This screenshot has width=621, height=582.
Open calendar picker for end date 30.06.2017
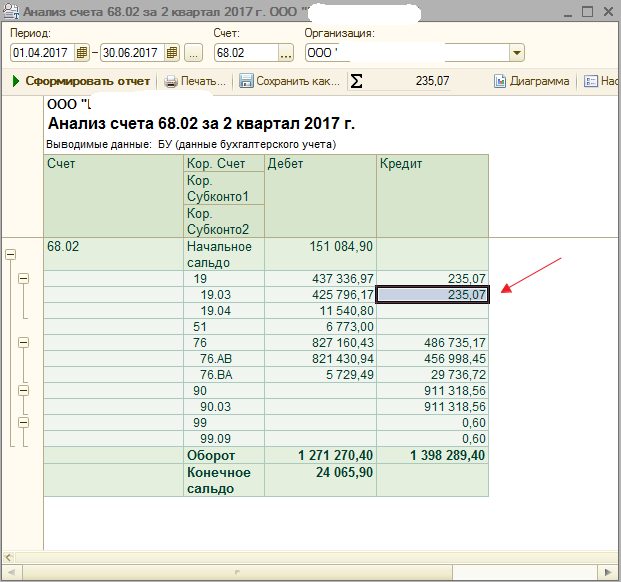(172, 52)
